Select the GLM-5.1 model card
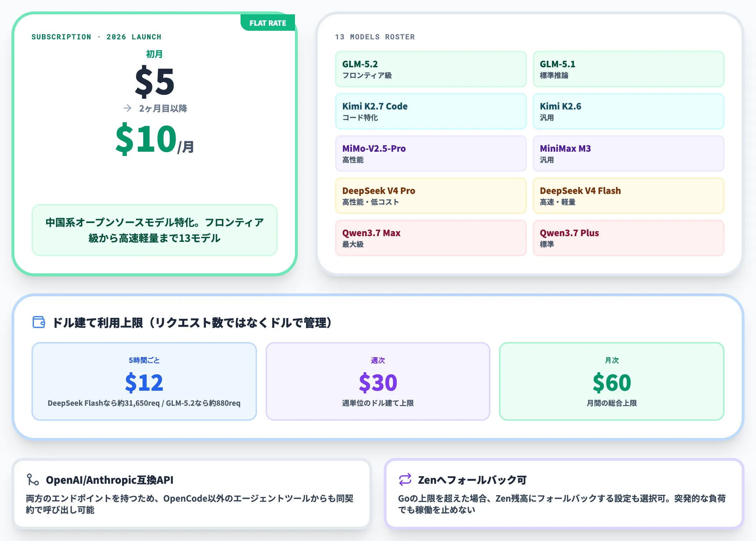The width and height of the screenshot is (756, 541). click(628, 69)
